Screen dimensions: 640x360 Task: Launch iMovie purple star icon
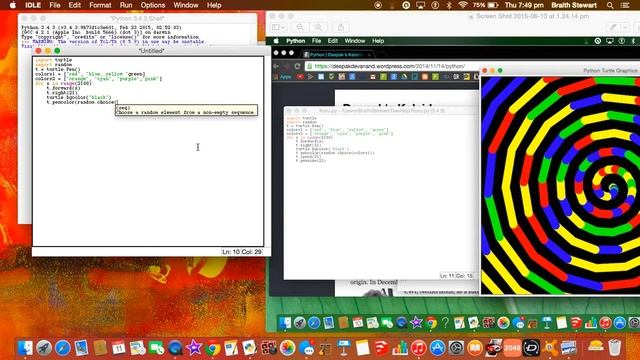194,348
